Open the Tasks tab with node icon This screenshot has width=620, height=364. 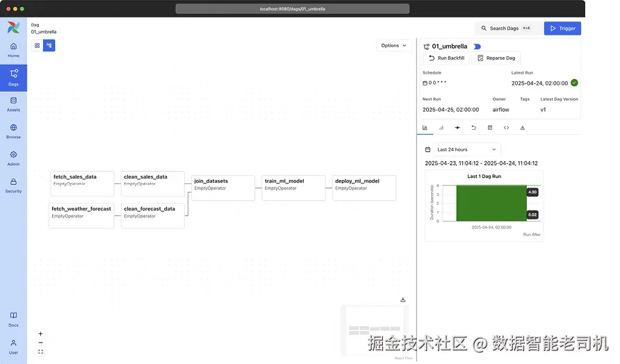[457, 128]
